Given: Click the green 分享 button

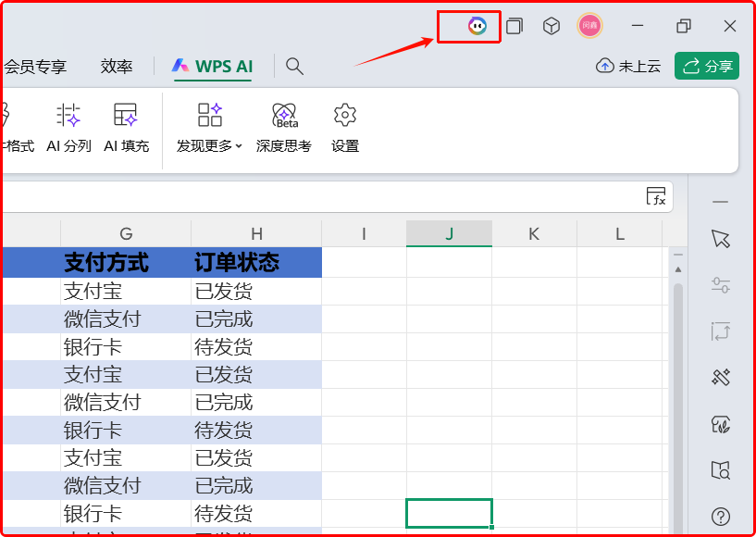Looking at the screenshot, I should point(706,66).
